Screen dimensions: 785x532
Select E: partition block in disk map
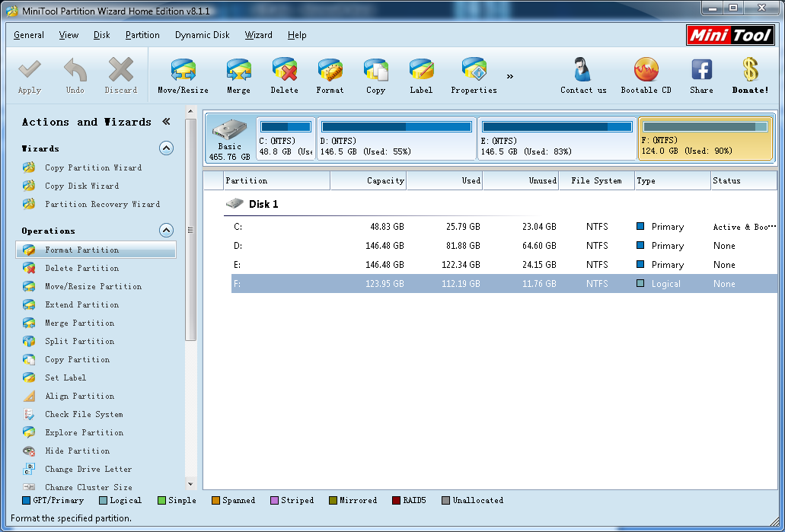557,139
